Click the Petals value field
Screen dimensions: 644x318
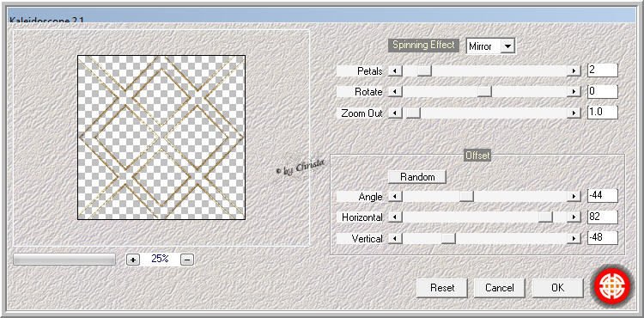(603, 70)
